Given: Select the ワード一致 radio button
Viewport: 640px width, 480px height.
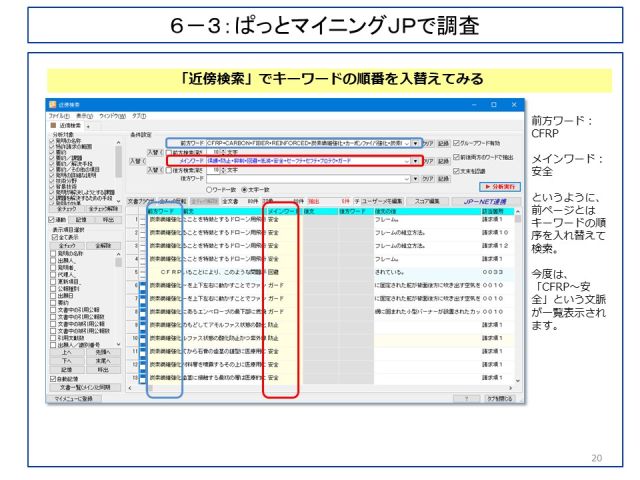Looking at the screenshot, I should point(209,190).
